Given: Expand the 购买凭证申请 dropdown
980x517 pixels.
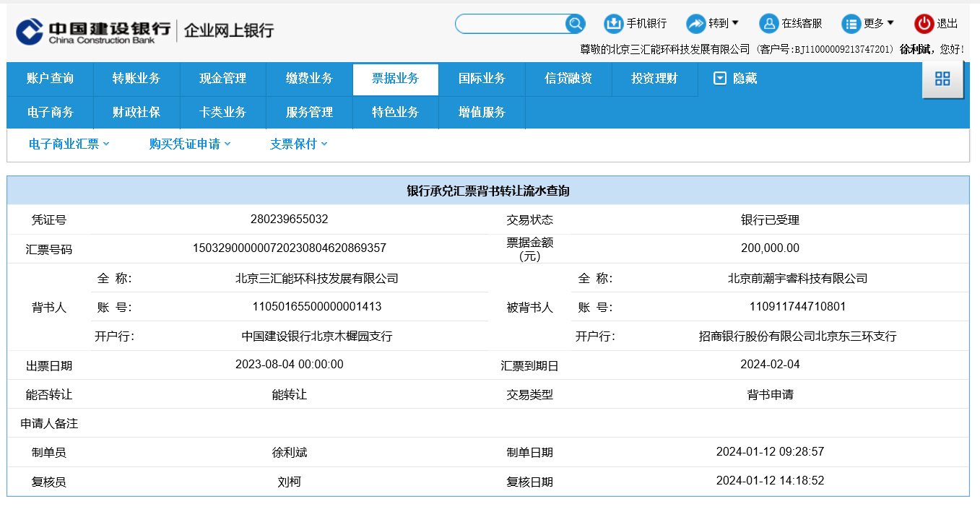Looking at the screenshot, I should click(x=190, y=144).
